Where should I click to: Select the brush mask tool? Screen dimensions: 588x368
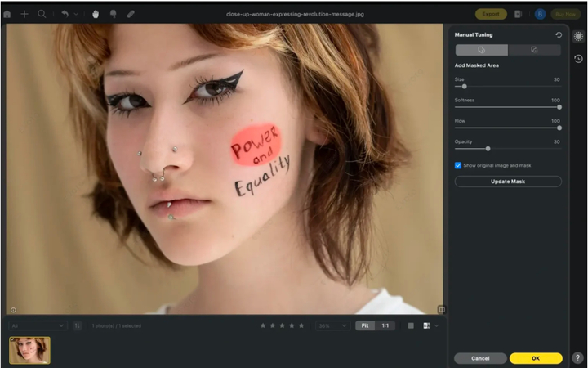point(114,14)
